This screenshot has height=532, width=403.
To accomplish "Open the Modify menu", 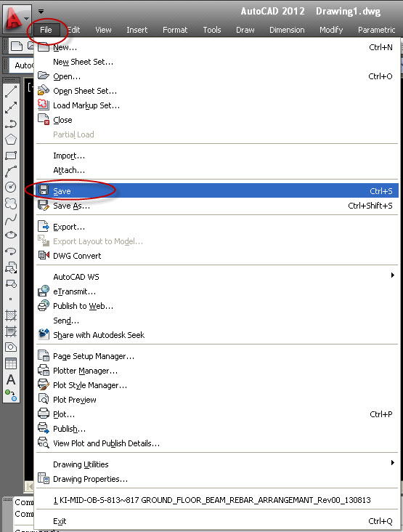I will [331, 30].
